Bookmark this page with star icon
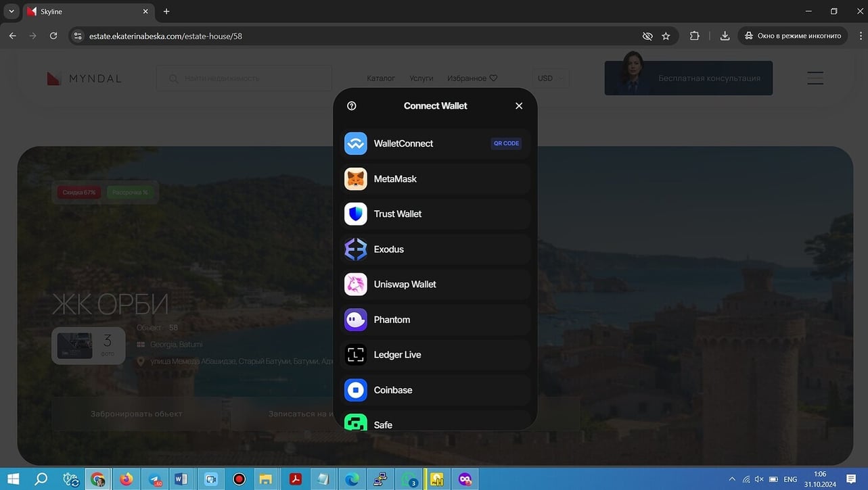The image size is (868, 490). (666, 36)
